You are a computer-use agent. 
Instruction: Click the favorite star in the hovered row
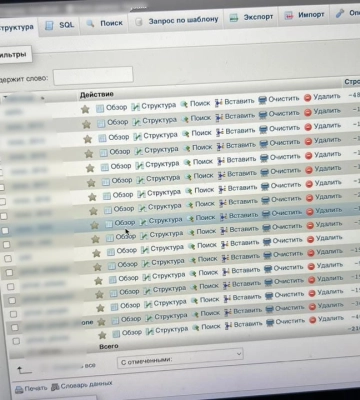tap(95, 225)
